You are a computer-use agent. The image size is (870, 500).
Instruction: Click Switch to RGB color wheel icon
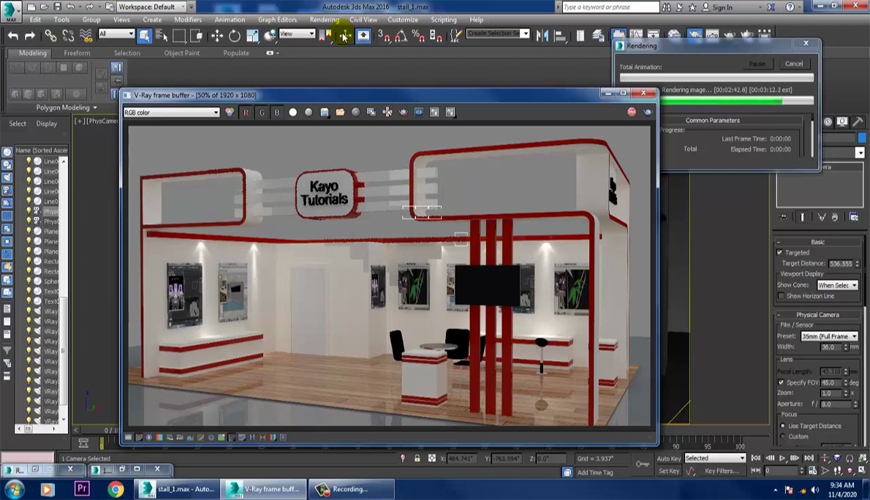click(230, 113)
